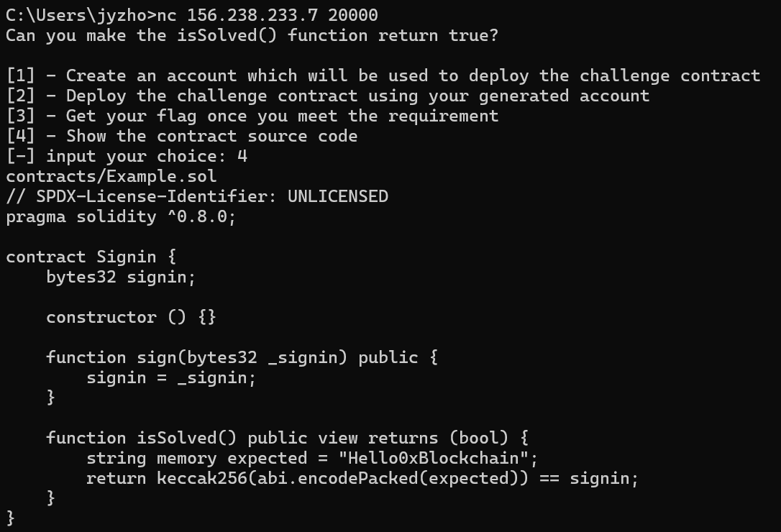The width and height of the screenshot is (781, 532).
Task: Click the function isSolved() declaration line
Action: point(288,438)
